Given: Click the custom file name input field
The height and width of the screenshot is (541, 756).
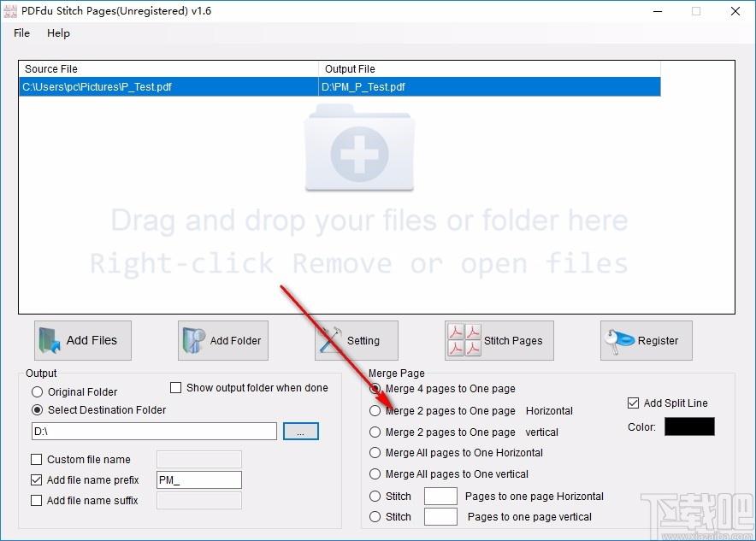Looking at the screenshot, I should [x=199, y=460].
